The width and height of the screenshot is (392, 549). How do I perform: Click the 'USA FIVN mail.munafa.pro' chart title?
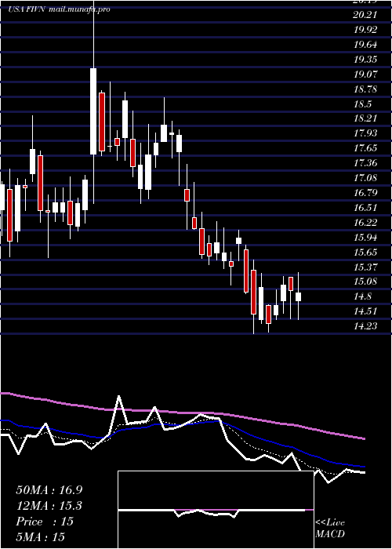tap(59, 9)
